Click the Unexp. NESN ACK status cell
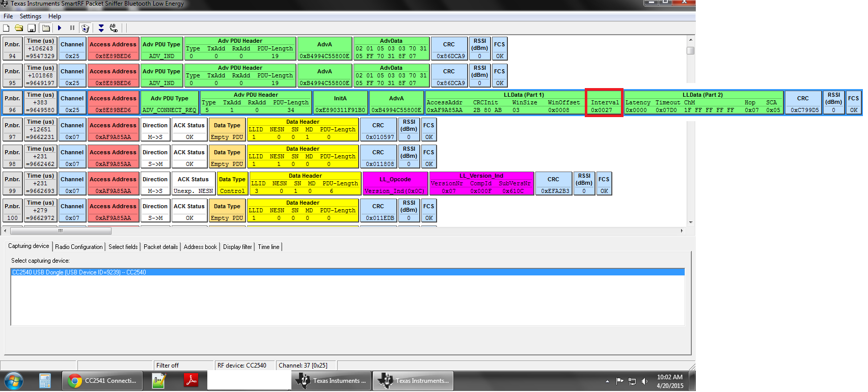 [194, 191]
